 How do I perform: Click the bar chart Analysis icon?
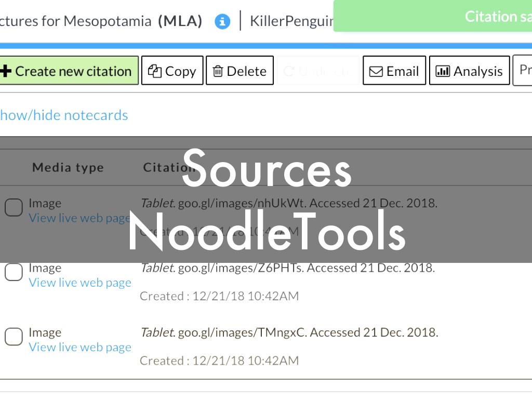click(x=443, y=71)
